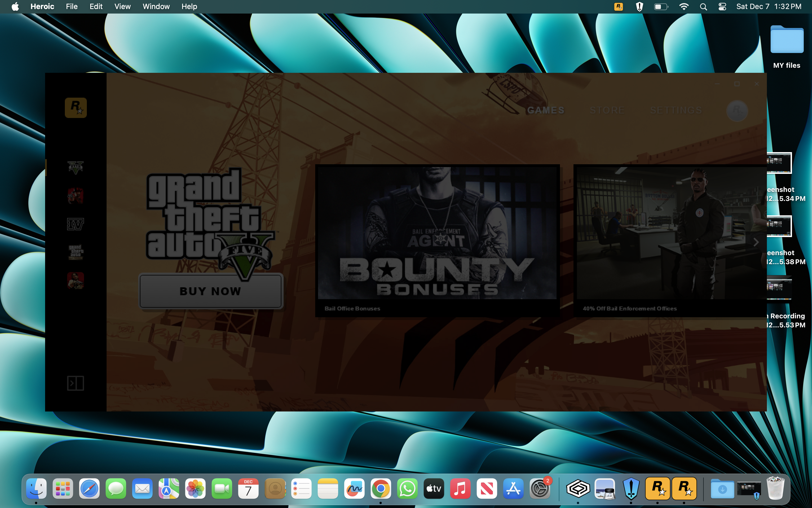Open Spotlight search
The width and height of the screenshot is (812, 508).
tap(704, 6)
